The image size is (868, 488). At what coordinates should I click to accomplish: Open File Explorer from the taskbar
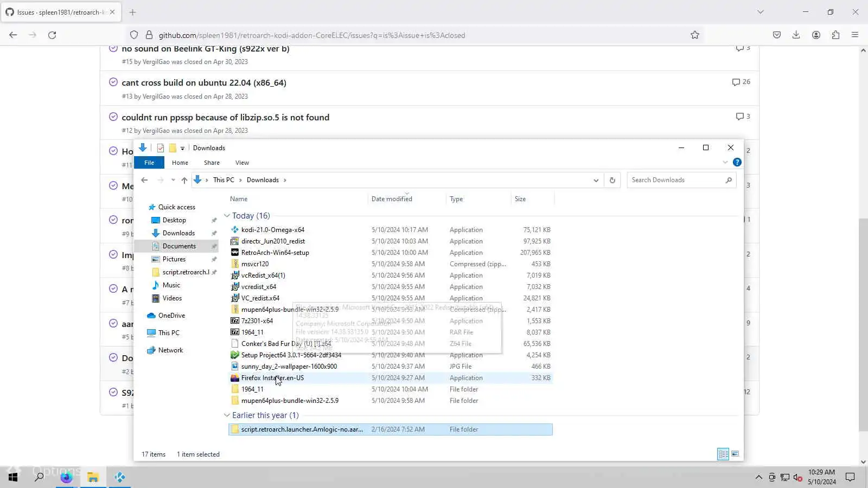tap(93, 477)
